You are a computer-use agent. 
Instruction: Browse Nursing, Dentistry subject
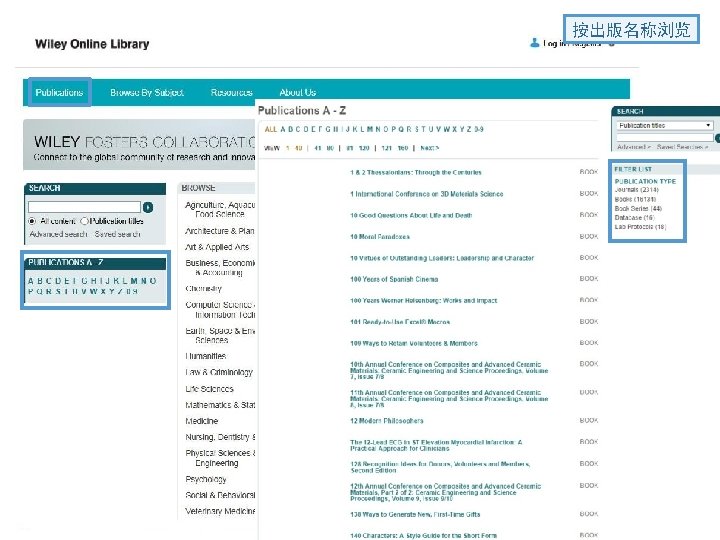(220, 437)
